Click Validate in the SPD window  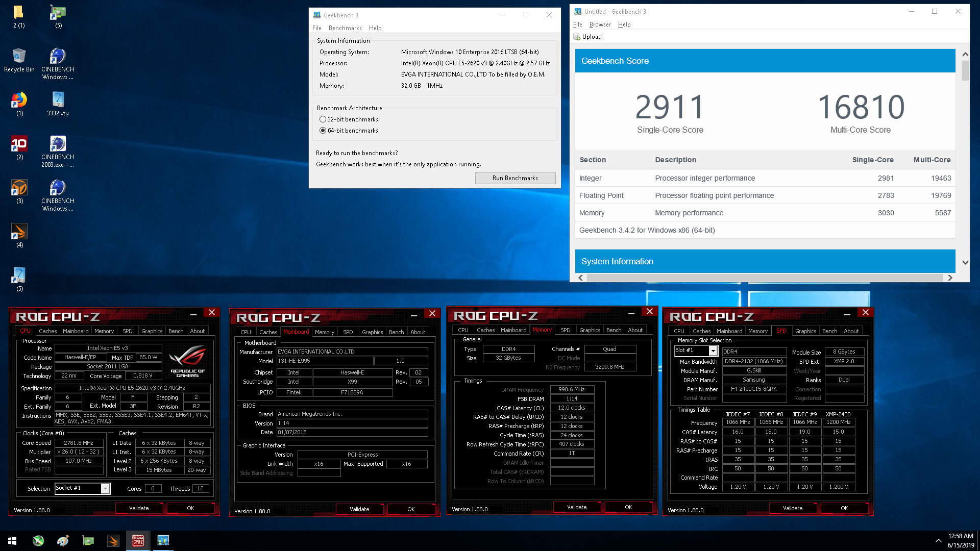point(793,508)
